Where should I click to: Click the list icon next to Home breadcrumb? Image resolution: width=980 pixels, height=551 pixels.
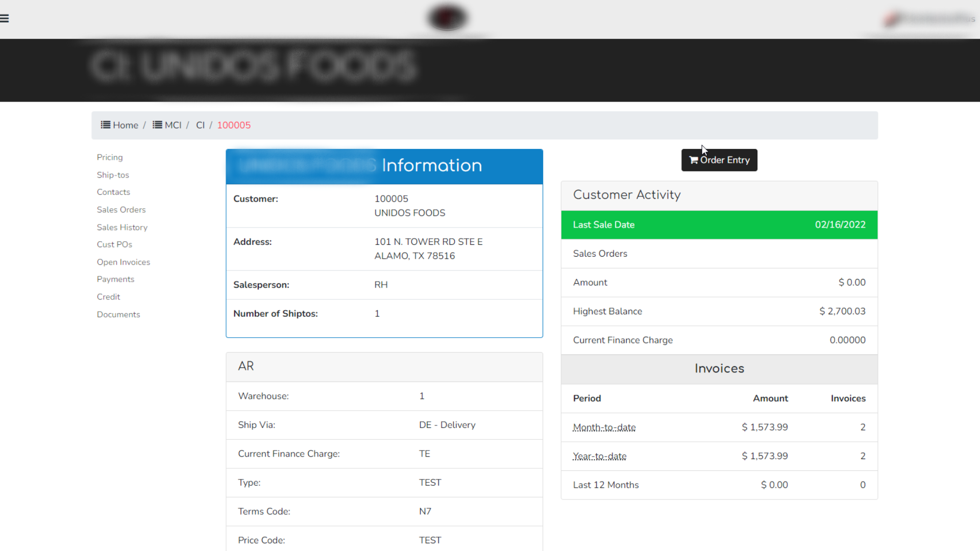(x=105, y=124)
